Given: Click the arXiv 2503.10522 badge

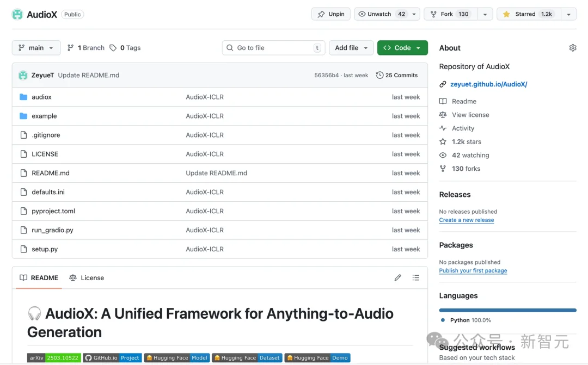Looking at the screenshot, I should coord(54,358).
